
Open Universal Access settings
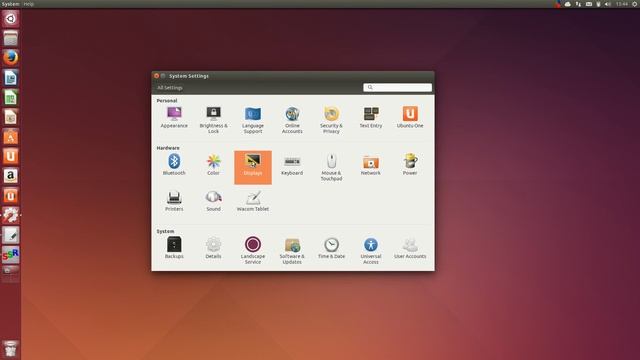pos(371,250)
